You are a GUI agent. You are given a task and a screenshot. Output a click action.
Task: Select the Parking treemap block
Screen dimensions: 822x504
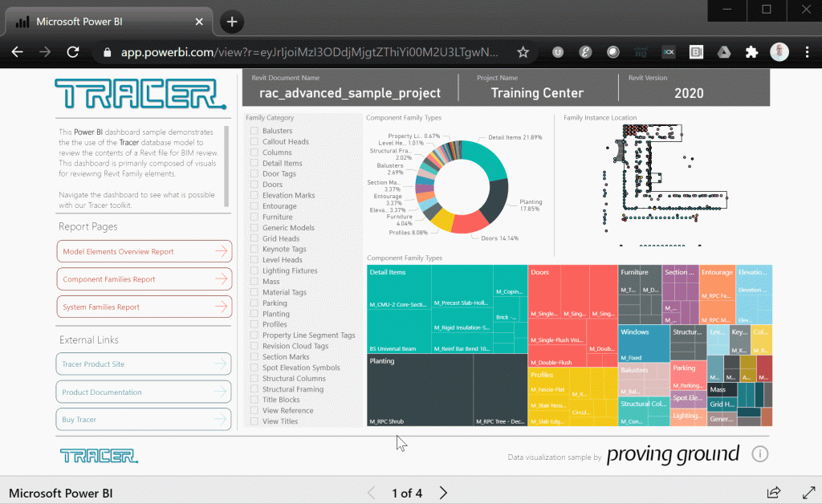688,376
